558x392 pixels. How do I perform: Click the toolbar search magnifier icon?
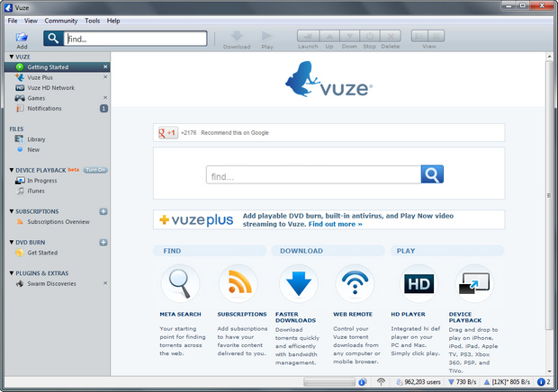[53, 39]
